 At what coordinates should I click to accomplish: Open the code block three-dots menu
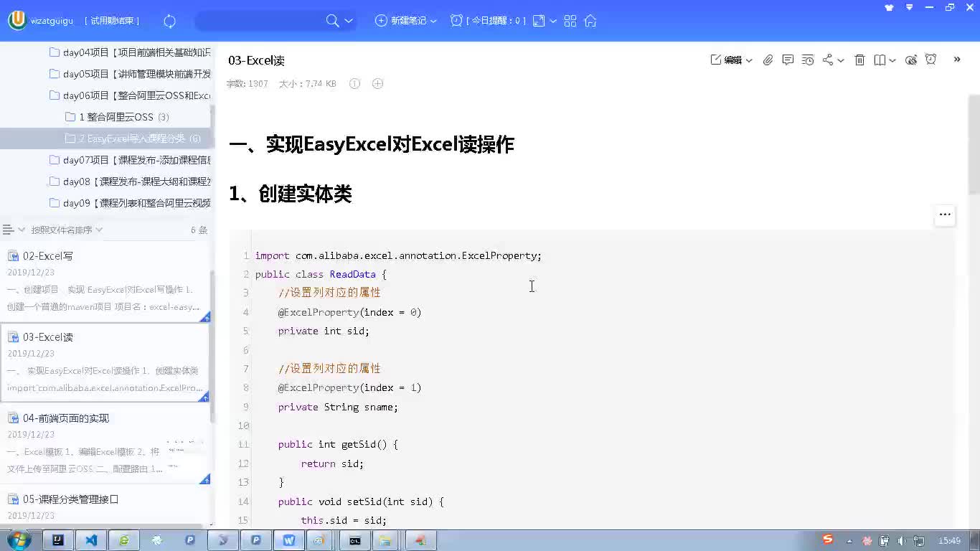click(x=945, y=215)
